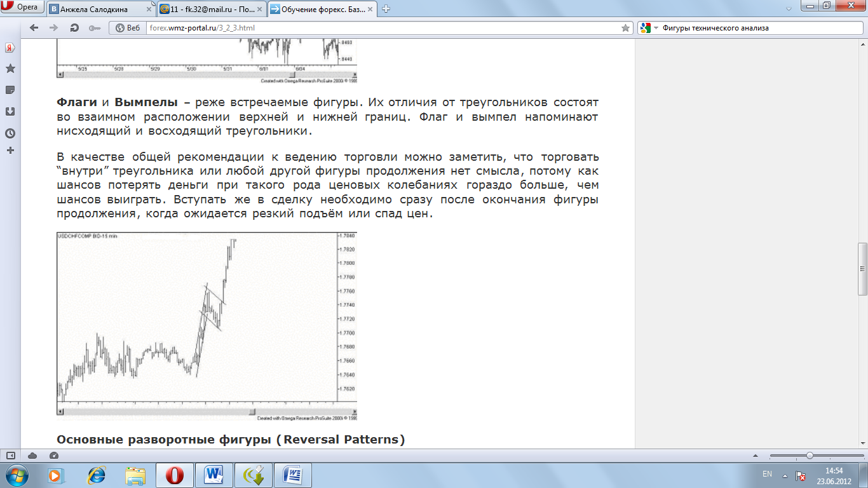Open the Action Center flag tray icon
This screenshot has height=488, width=868.
click(801, 475)
